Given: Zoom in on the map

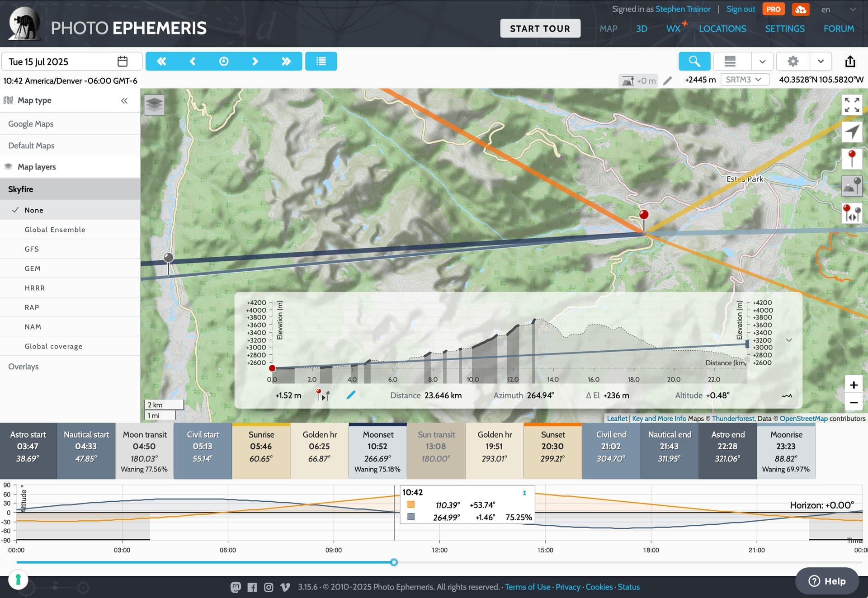Looking at the screenshot, I should [x=854, y=385].
